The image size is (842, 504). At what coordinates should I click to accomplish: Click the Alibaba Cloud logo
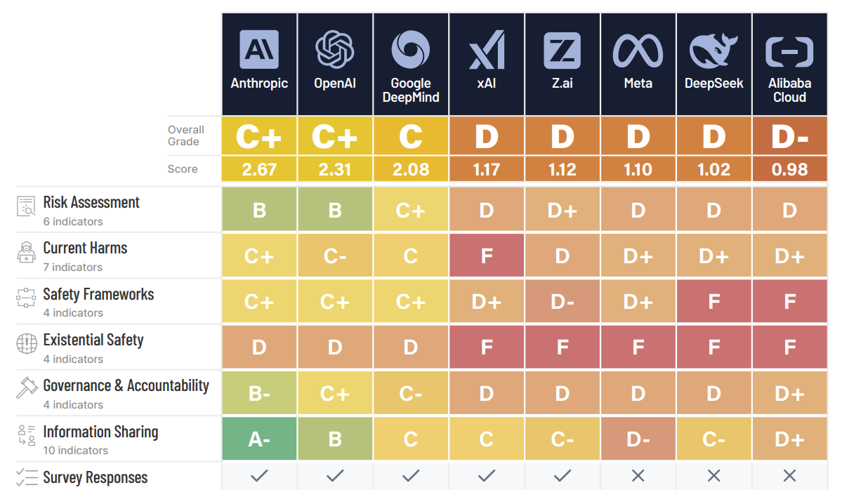789,51
